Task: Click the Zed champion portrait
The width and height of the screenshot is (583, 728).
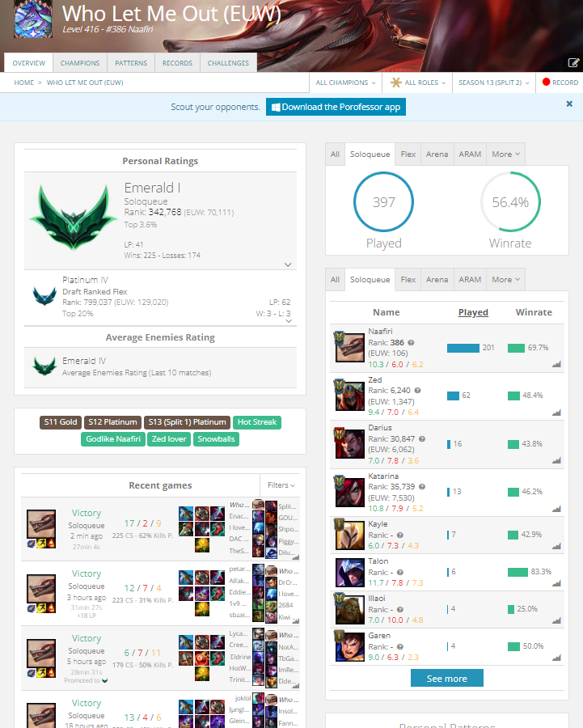Action: [350, 396]
